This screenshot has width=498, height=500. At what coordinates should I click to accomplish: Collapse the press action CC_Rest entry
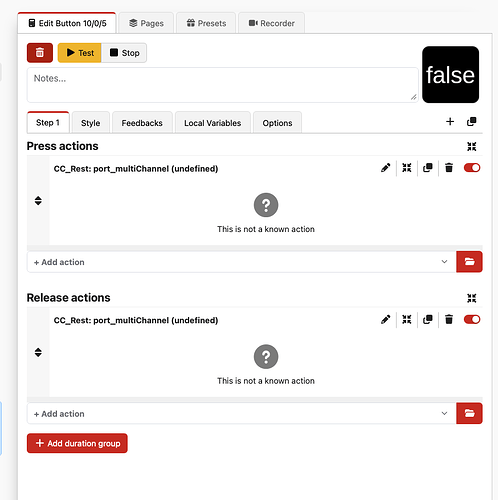pyautogui.click(x=407, y=168)
